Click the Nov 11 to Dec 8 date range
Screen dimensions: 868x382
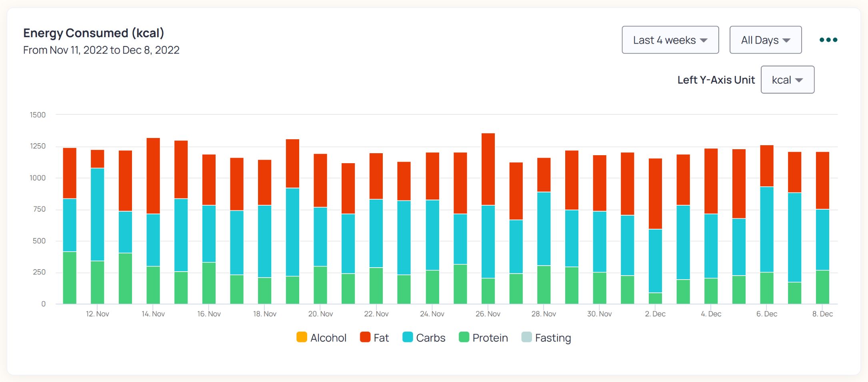[x=101, y=50]
